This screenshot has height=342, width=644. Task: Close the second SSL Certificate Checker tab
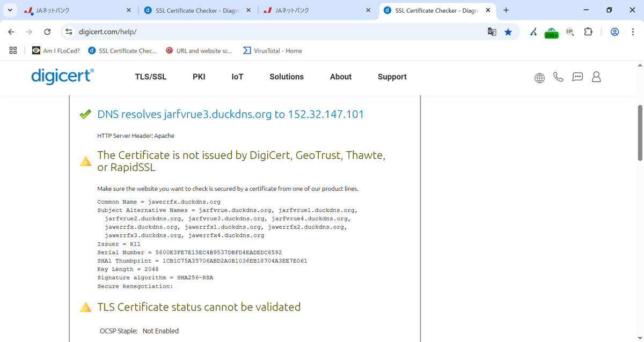coord(248,10)
